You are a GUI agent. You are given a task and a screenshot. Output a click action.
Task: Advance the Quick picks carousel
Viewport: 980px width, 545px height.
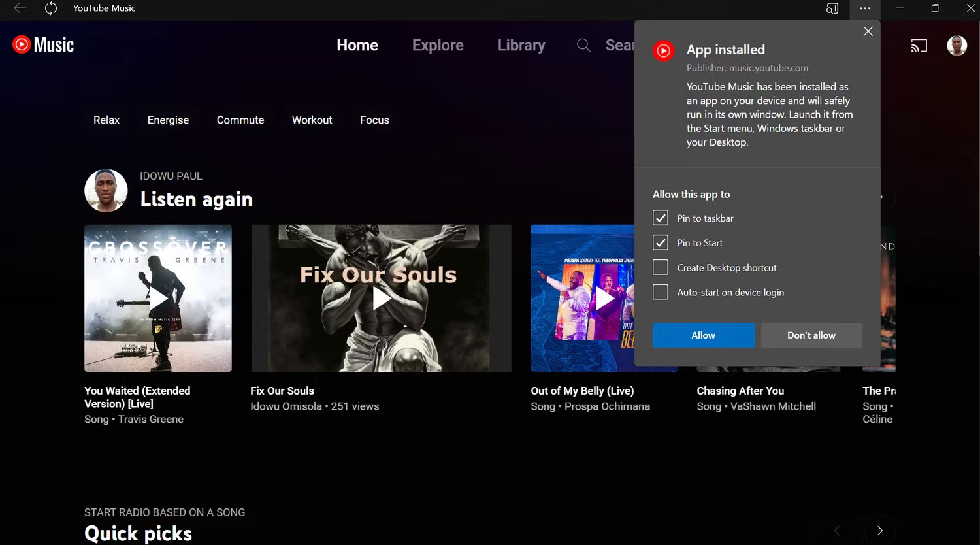point(879,531)
